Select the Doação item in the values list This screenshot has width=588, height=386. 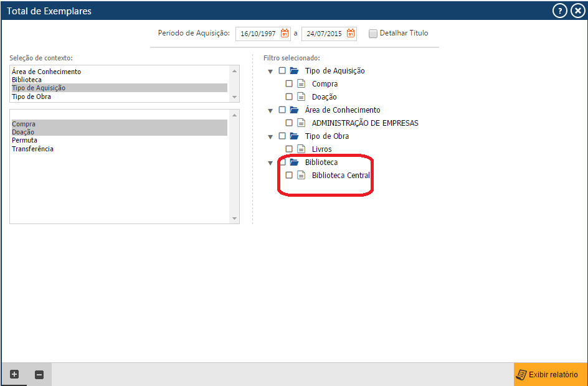tap(23, 132)
